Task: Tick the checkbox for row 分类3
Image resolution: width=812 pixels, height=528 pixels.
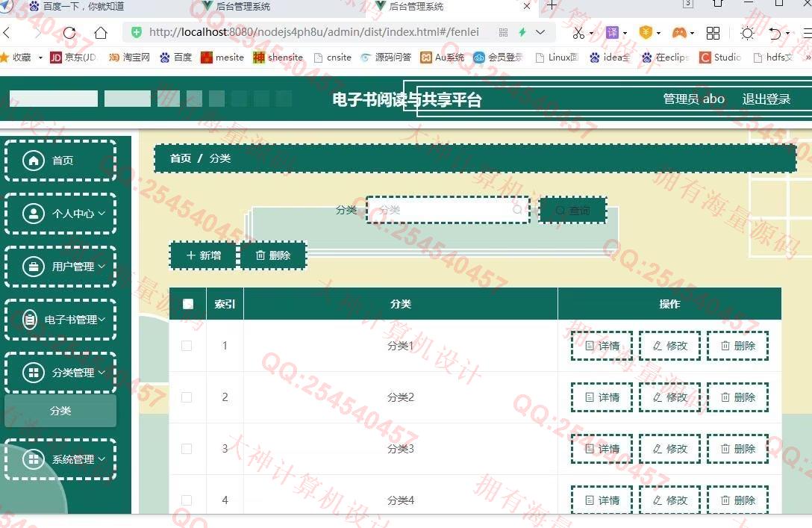Action: point(187,449)
